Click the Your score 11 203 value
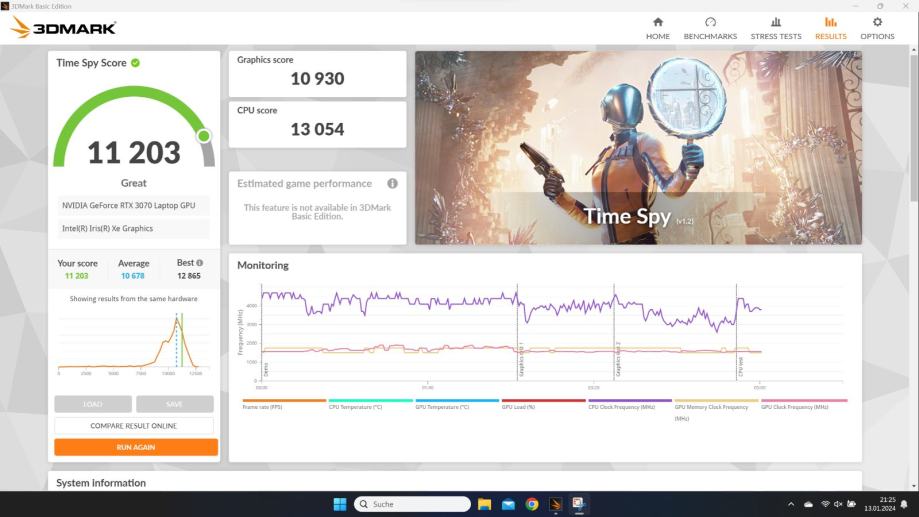The height and width of the screenshot is (517, 919). [77, 275]
